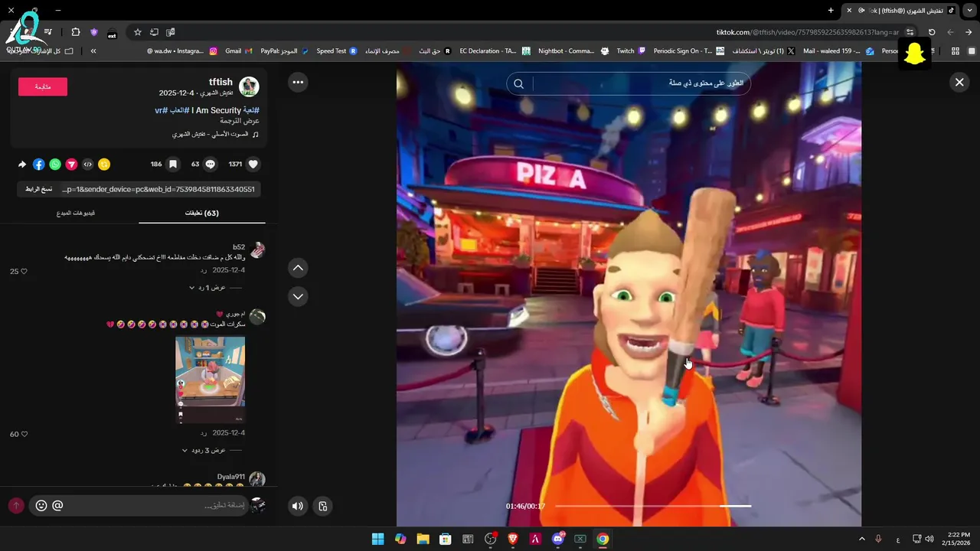The image size is (980, 551).
Task: Open image attached in ام جوري's comment
Action: click(211, 380)
